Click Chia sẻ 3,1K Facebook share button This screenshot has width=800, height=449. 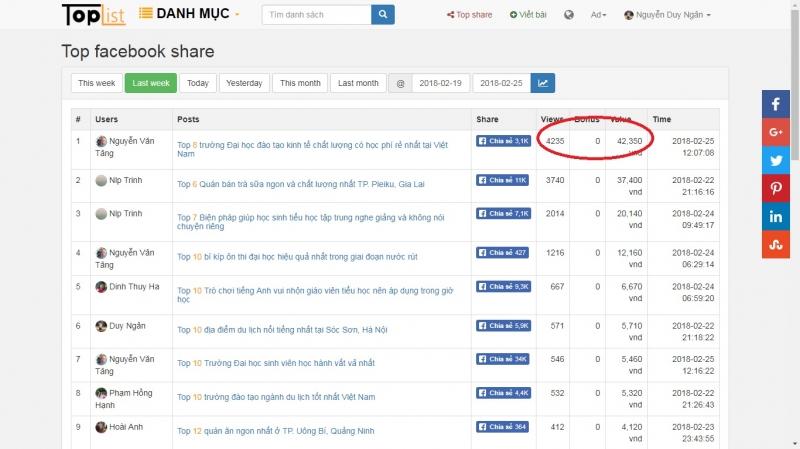click(x=503, y=141)
